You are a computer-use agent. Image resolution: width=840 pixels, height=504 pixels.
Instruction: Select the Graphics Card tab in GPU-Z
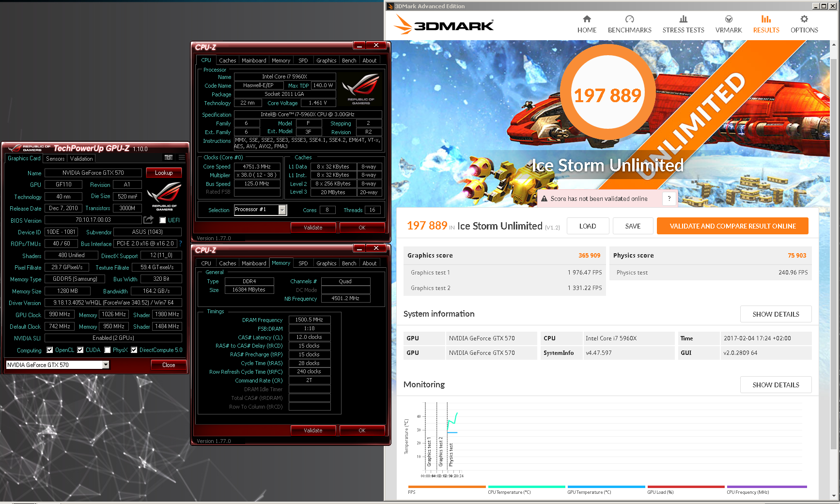pyautogui.click(x=24, y=158)
